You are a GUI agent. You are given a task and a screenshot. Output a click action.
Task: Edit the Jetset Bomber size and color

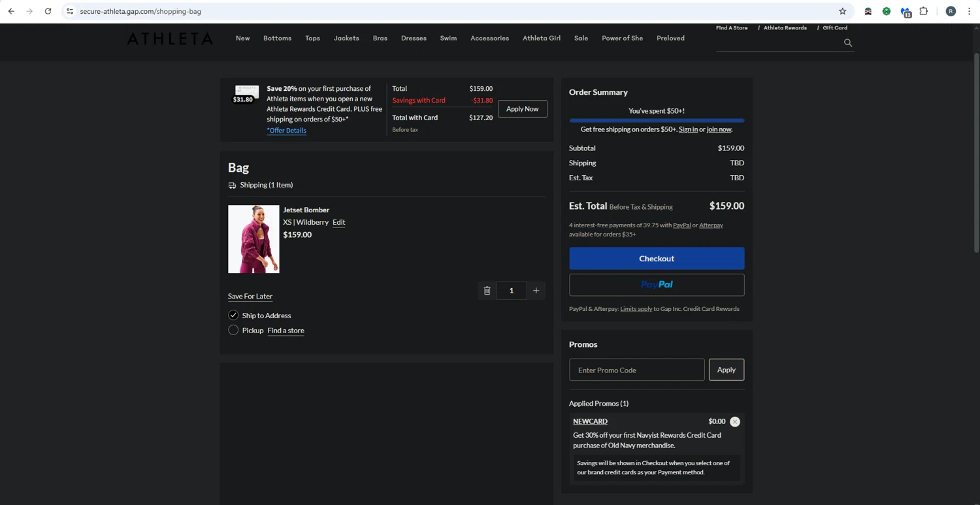click(x=338, y=222)
